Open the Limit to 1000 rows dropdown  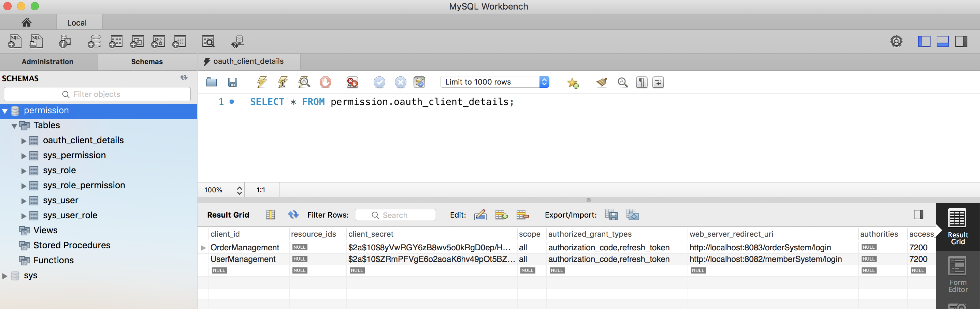pos(544,82)
